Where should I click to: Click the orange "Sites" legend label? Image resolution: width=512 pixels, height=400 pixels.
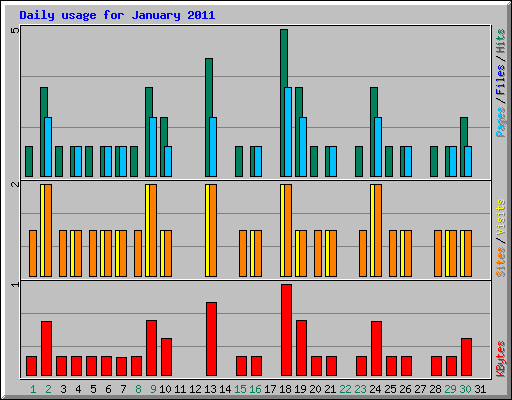(500, 262)
